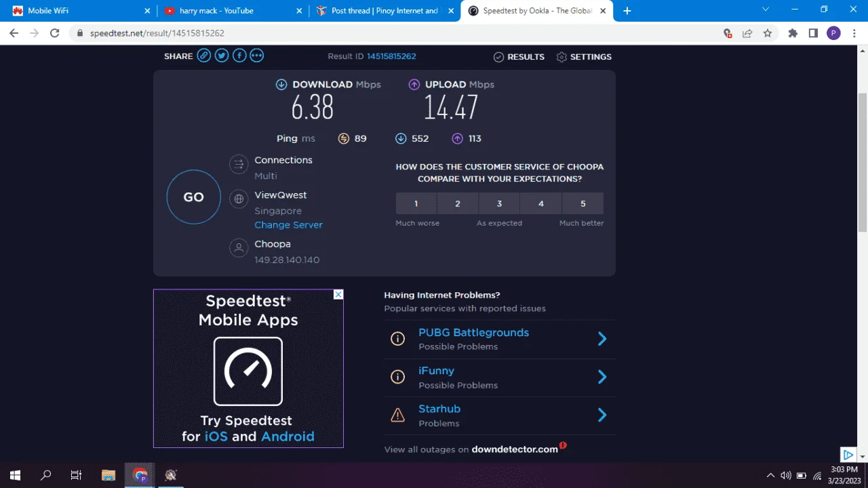Switch to Mobile WiFi tab
Image resolution: width=868 pixels, height=488 pixels.
pos(80,11)
